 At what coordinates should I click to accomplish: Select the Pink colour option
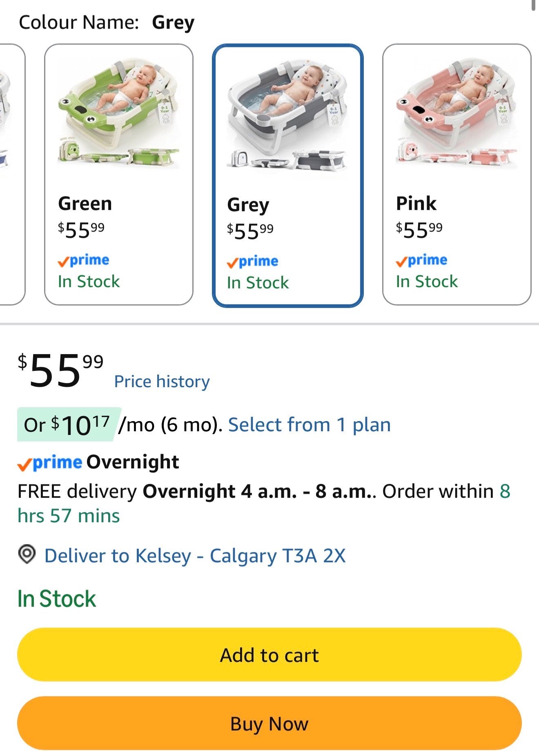[x=457, y=175]
